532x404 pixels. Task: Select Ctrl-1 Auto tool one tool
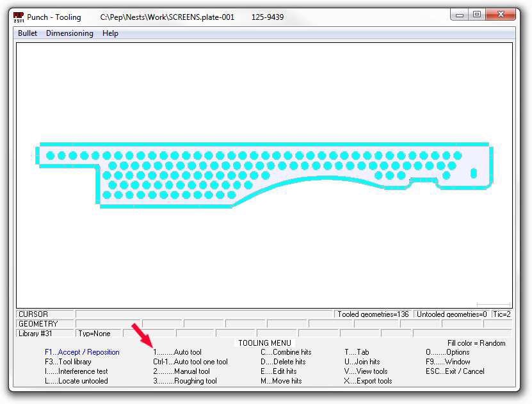[x=190, y=362]
